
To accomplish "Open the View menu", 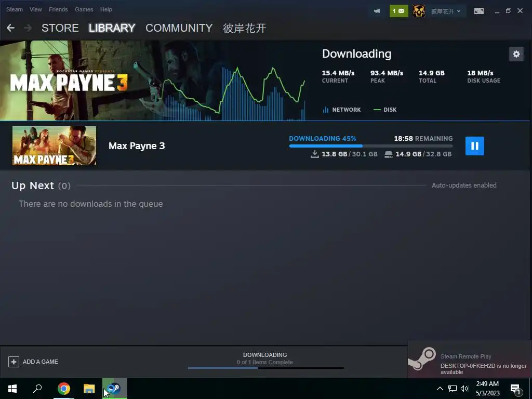I will click(36, 9).
